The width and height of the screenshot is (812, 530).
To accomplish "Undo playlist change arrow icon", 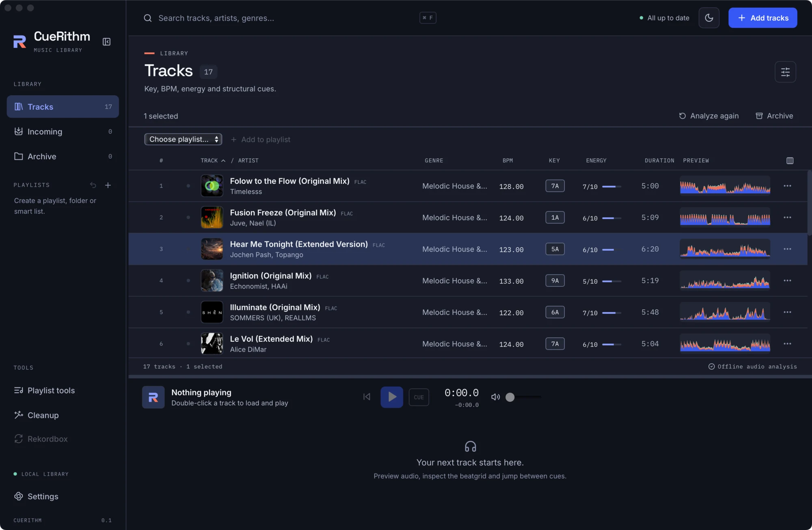I will 93,185.
